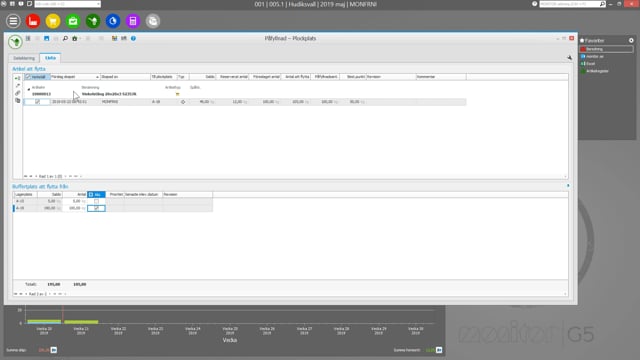
Task: Click the Saldo column header in upper grid
Action: pos(202,77)
